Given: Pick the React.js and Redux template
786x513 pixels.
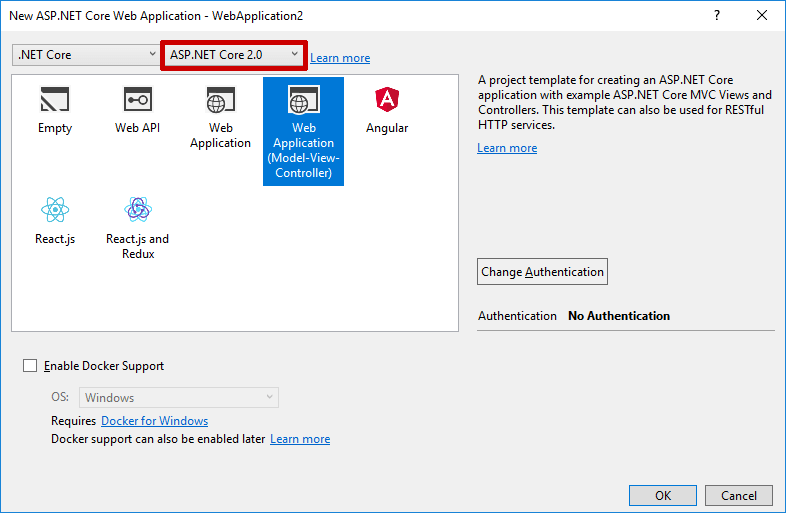Looking at the screenshot, I should pos(138,227).
